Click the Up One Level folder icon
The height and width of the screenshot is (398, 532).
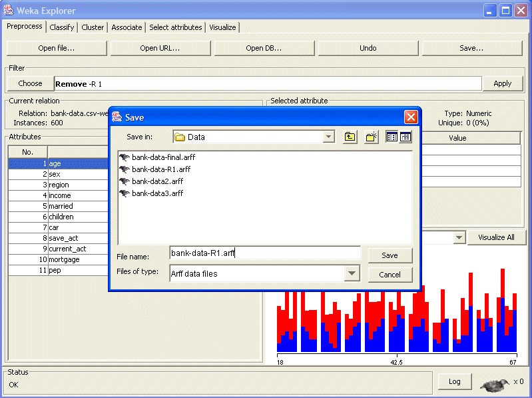tap(350, 137)
